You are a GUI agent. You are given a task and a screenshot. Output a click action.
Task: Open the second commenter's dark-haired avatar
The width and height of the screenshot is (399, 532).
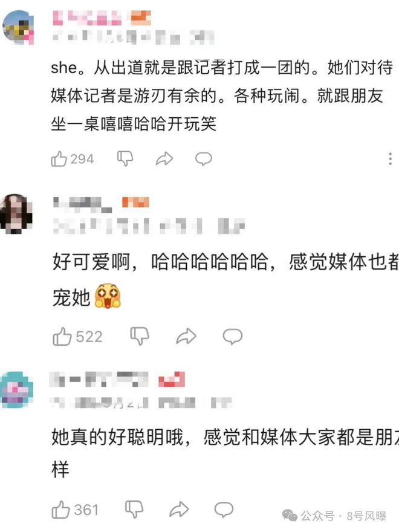[x=16, y=214]
